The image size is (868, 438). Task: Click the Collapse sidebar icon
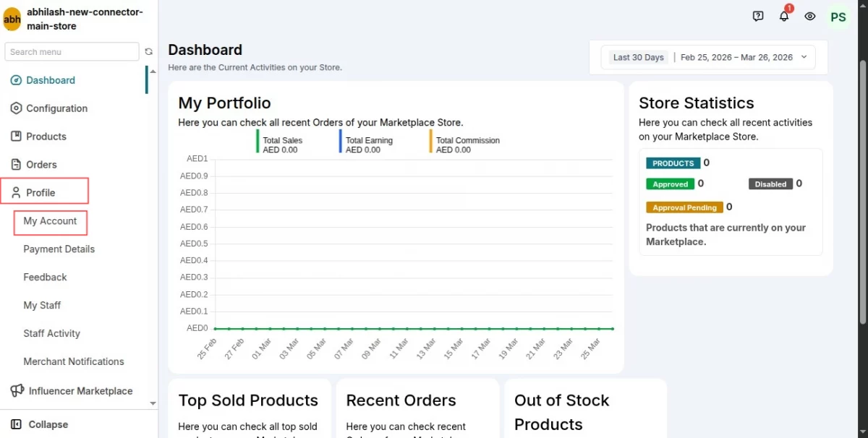pyautogui.click(x=16, y=424)
